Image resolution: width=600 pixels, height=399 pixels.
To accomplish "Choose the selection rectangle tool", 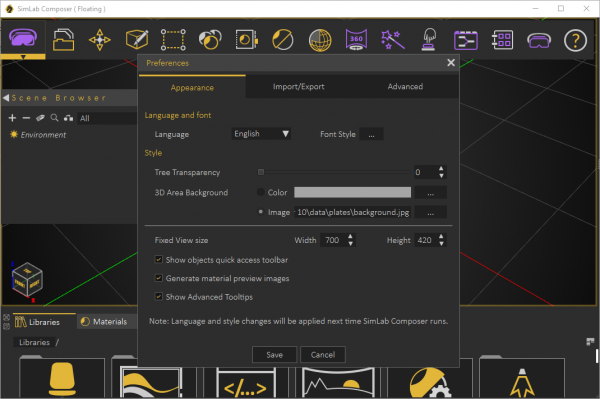I will pyautogui.click(x=173, y=40).
